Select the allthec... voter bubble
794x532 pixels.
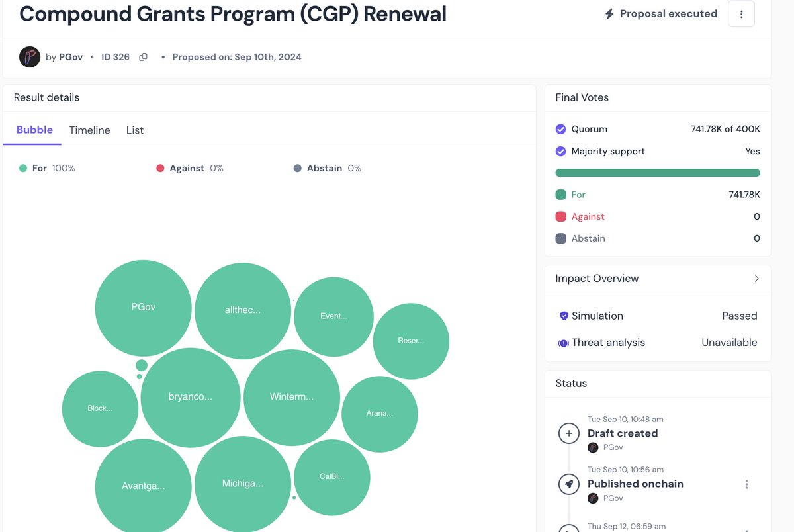click(x=243, y=310)
